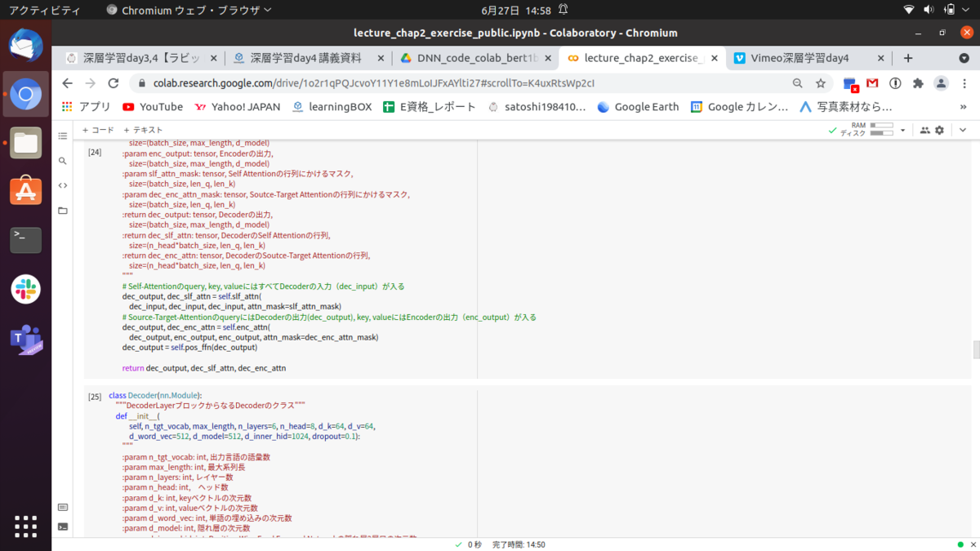Click the zoom magnifier in address bar
The height and width of the screenshot is (551, 980).
(798, 83)
